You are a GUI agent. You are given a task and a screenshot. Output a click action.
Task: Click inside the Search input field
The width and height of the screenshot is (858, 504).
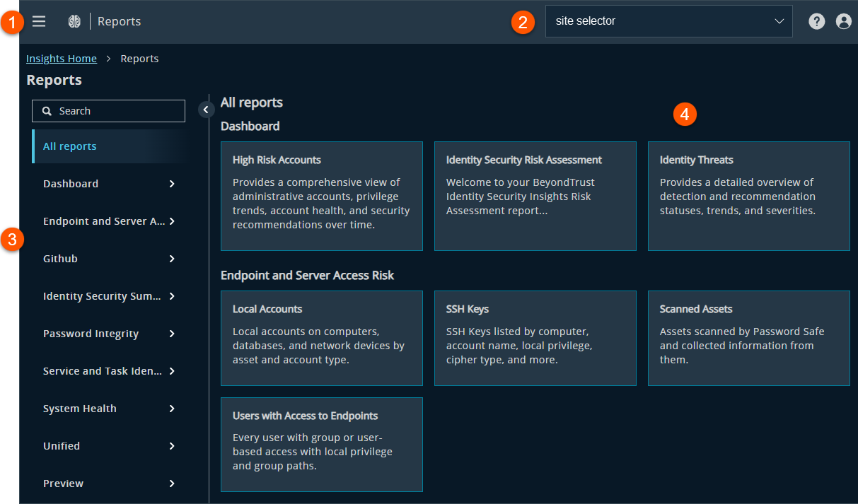coord(113,111)
